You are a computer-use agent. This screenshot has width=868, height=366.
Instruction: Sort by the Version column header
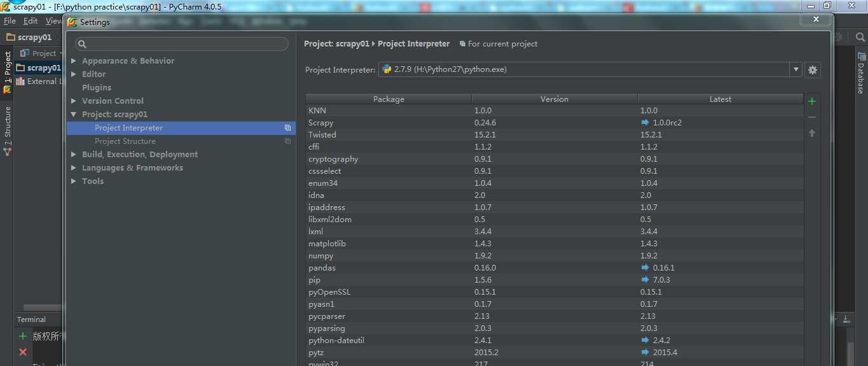point(555,99)
